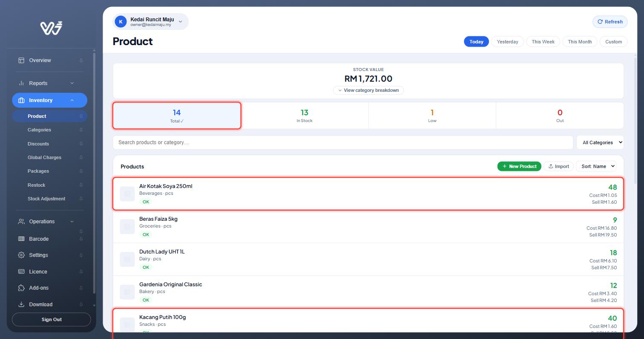
Task: Click the Download arrow icon in the sidebar
Action: (21, 305)
